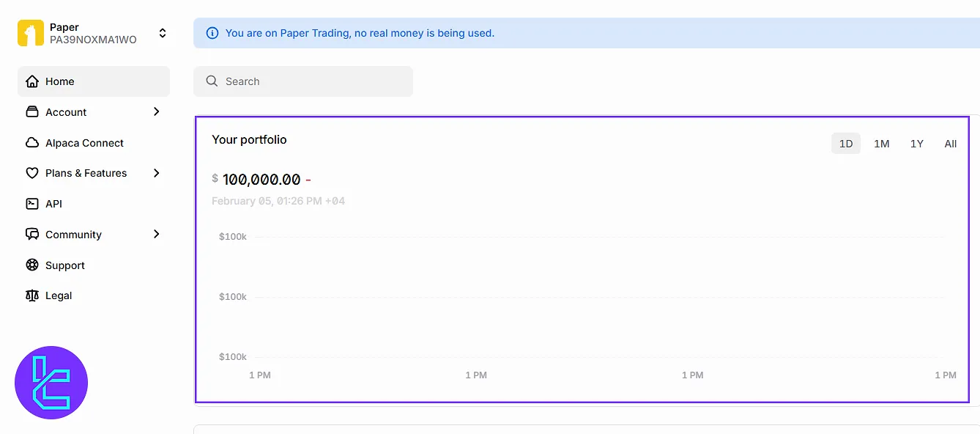Click the API terminal icon
This screenshot has height=434, width=980.
coord(31,204)
